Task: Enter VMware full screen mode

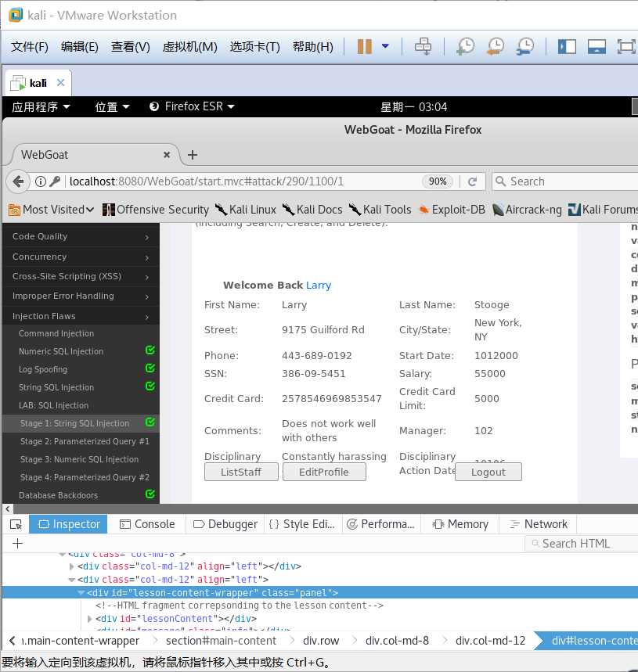Action: pyautogui.click(x=626, y=46)
